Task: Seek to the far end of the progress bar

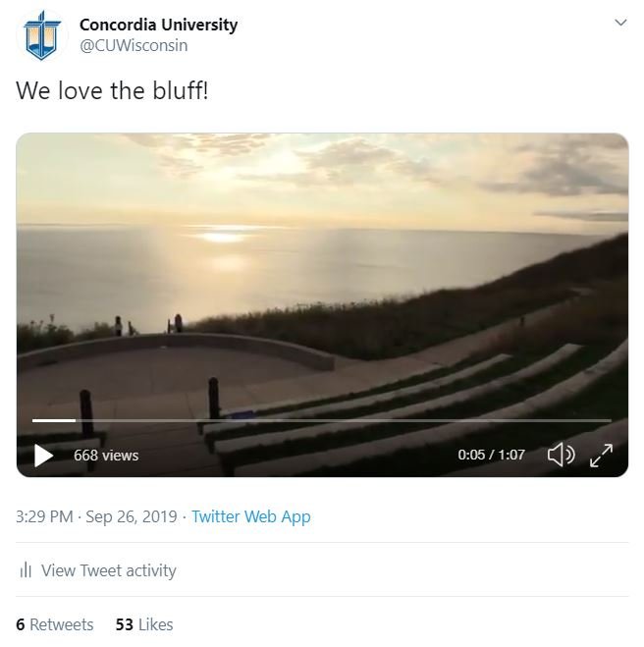Action: (x=609, y=420)
